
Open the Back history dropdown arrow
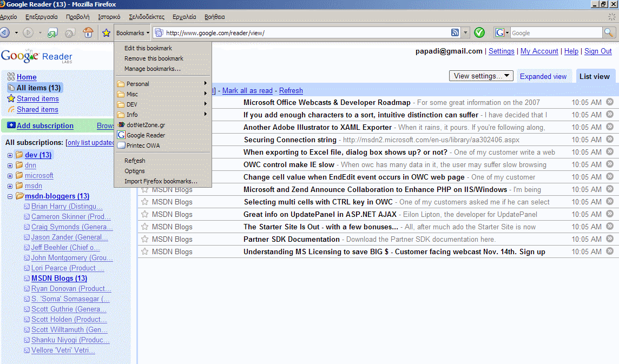pos(16,33)
